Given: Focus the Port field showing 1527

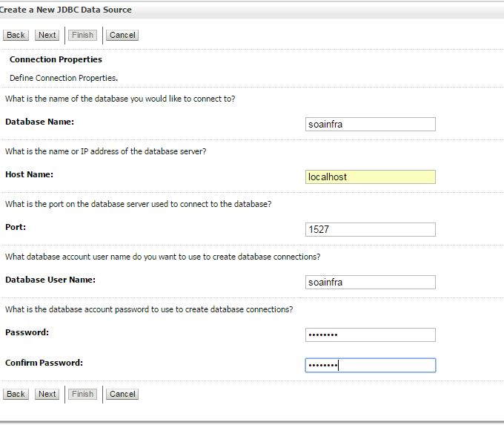Looking at the screenshot, I should (371, 229).
